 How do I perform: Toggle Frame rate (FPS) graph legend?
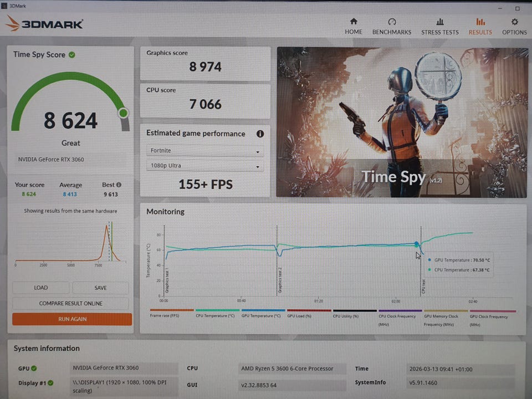click(171, 314)
